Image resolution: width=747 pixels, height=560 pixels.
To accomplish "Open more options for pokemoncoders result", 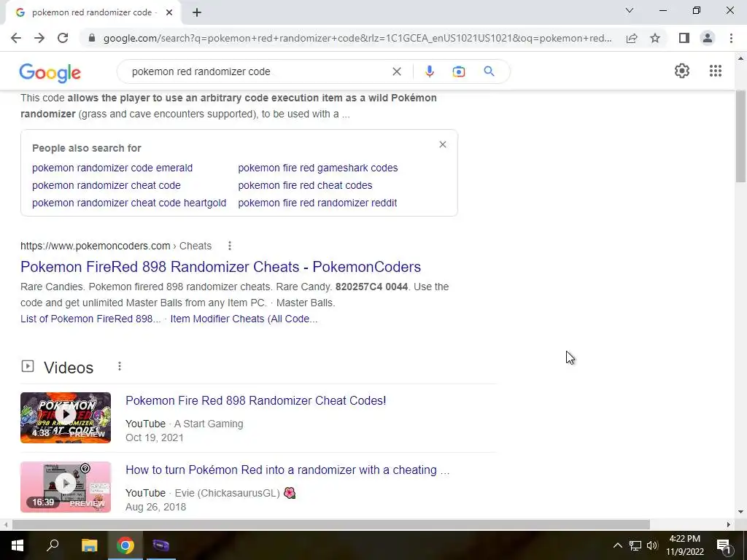I will pyautogui.click(x=230, y=246).
